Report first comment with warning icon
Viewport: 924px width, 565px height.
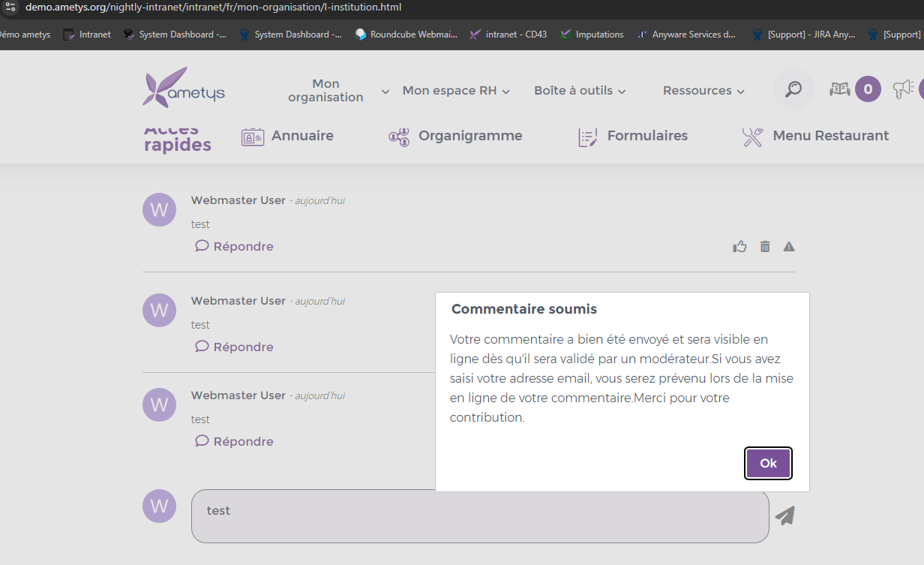coord(789,246)
